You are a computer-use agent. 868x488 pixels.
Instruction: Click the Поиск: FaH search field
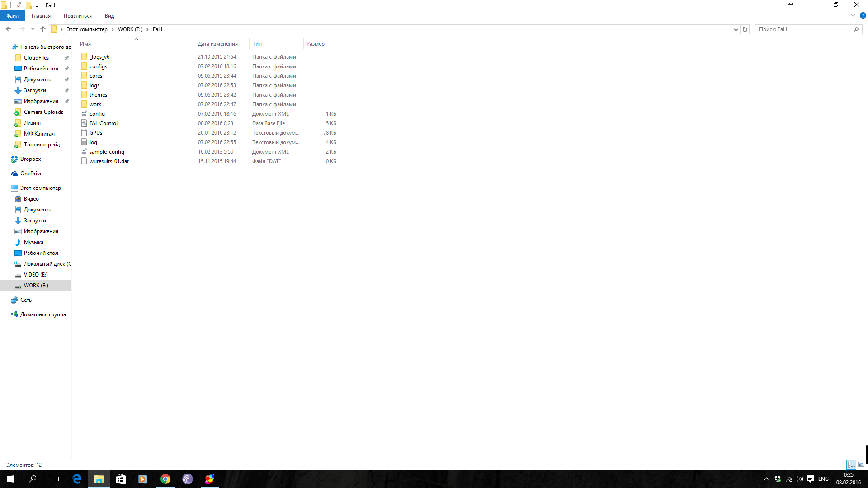pyautogui.click(x=804, y=29)
